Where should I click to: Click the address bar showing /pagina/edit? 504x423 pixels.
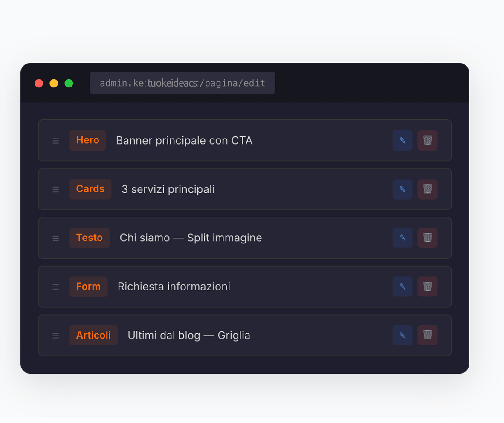coord(182,83)
